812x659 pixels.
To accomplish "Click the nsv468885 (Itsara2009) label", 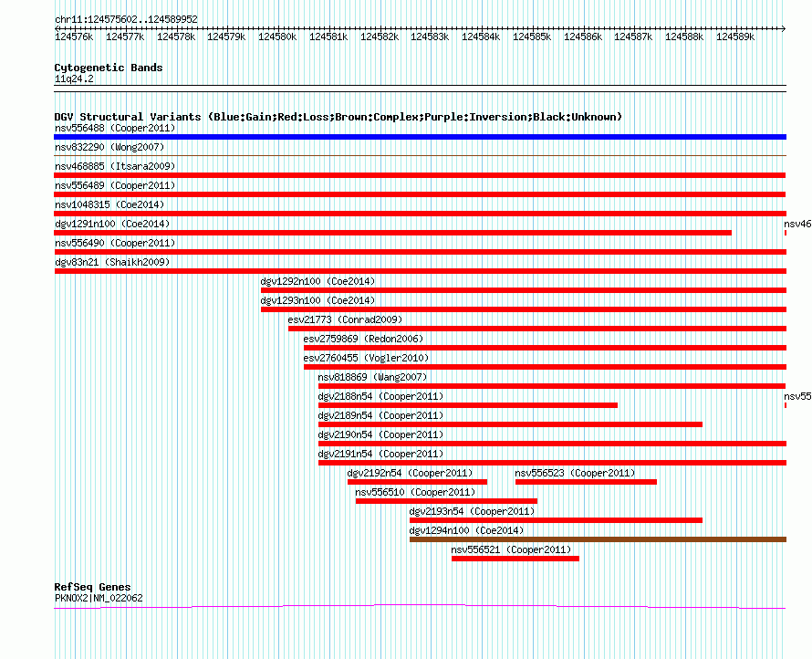I will [x=115, y=166].
